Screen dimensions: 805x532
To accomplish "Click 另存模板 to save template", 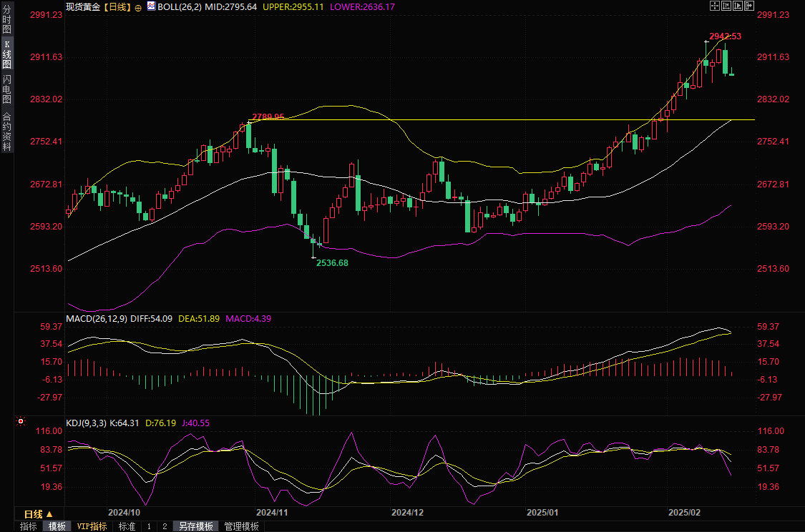I will (x=196, y=526).
